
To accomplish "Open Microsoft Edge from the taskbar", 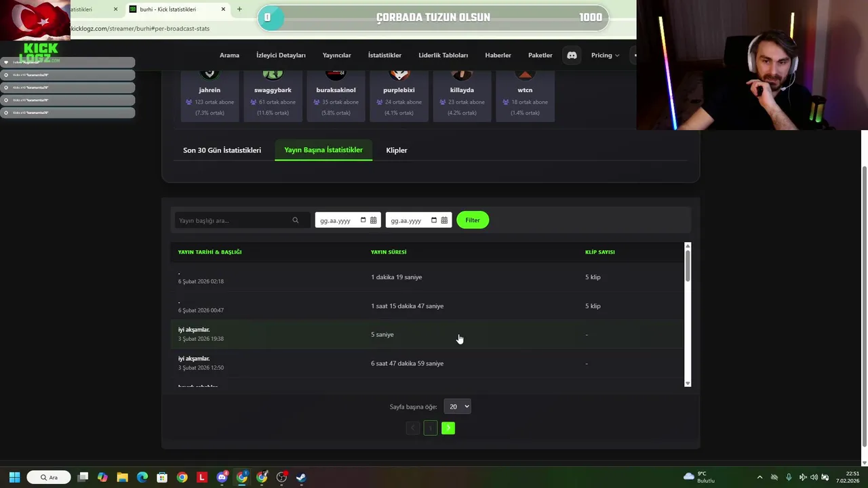I will [142, 477].
